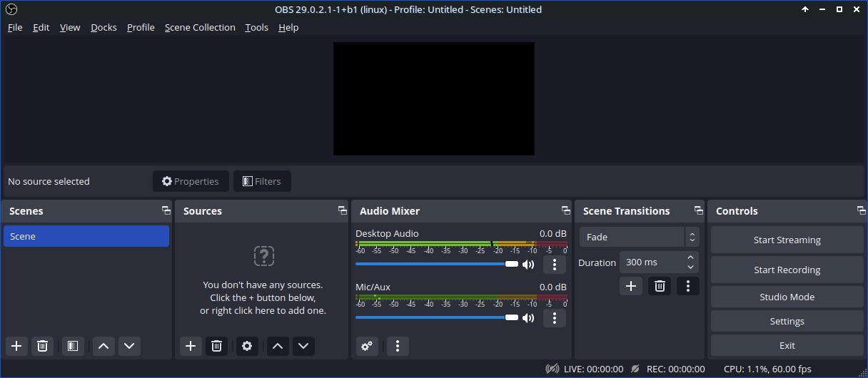Screen dimensions: 868x378
Task: Float the Audio Mixer dock icon
Action: [x=565, y=210]
